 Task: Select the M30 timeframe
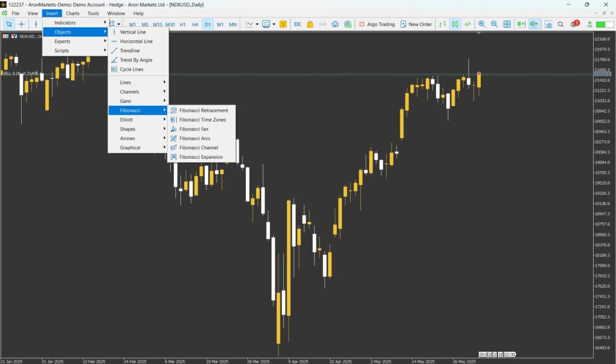pyautogui.click(x=170, y=25)
